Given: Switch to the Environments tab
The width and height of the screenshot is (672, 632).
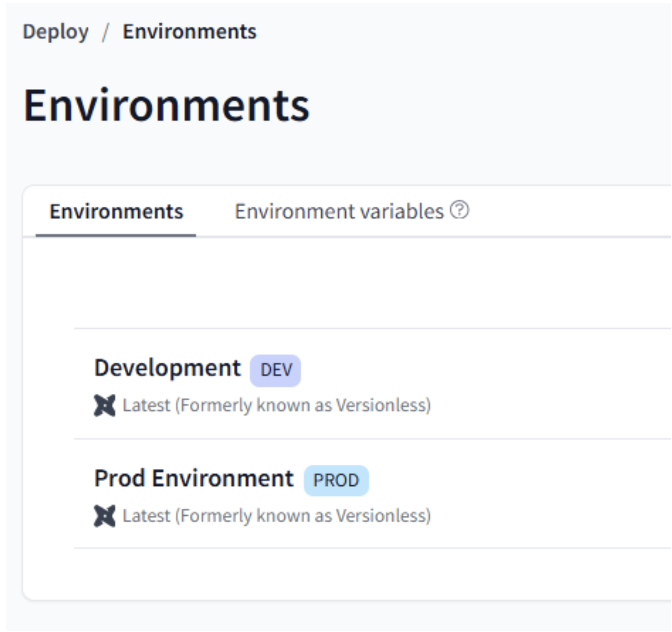Looking at the screenshot, I should coord(116,211).
